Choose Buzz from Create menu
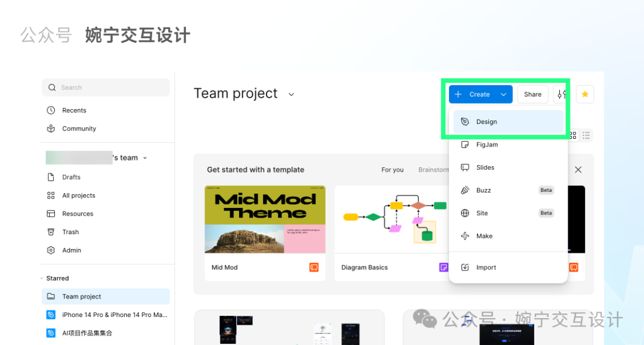 509,190
